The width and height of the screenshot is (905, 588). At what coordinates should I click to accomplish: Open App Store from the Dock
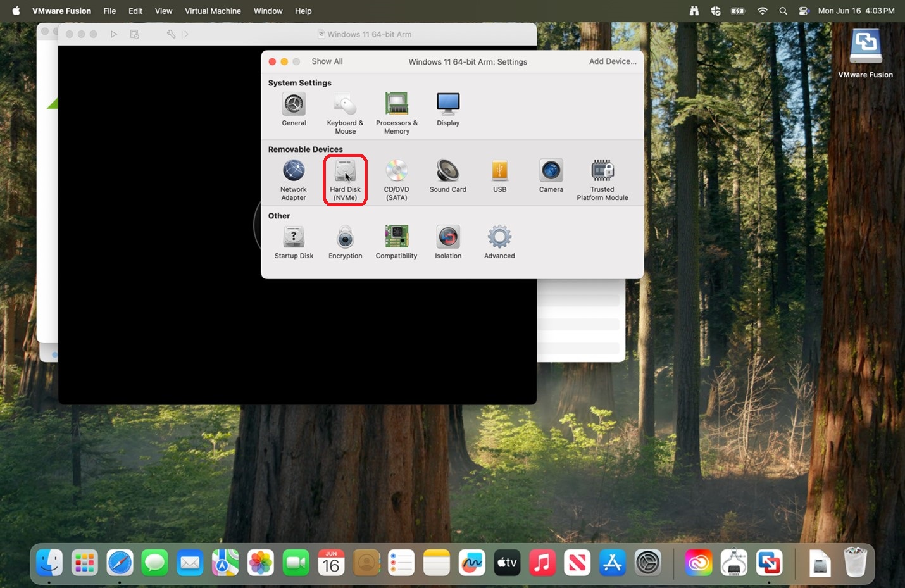(613, 562)
